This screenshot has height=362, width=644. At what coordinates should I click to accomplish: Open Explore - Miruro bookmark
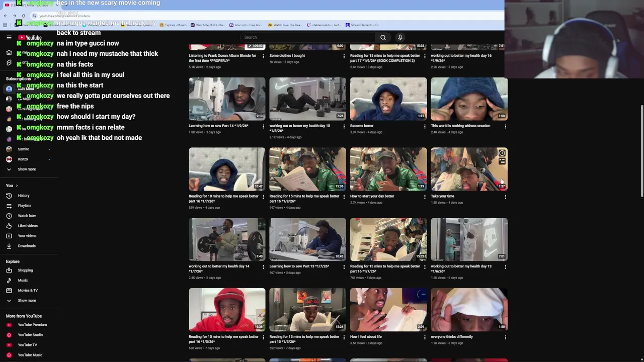pos(174,25)
